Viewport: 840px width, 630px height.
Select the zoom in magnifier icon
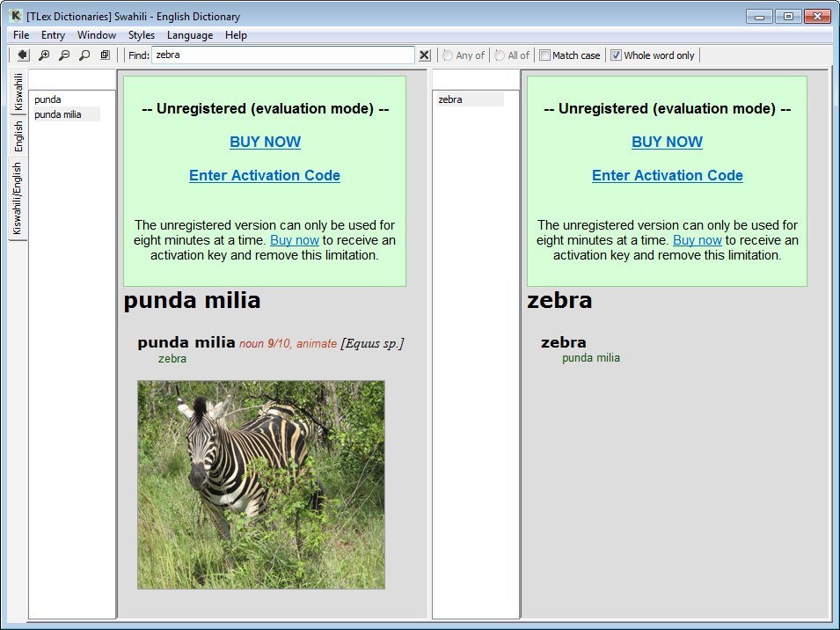(43, 55)
